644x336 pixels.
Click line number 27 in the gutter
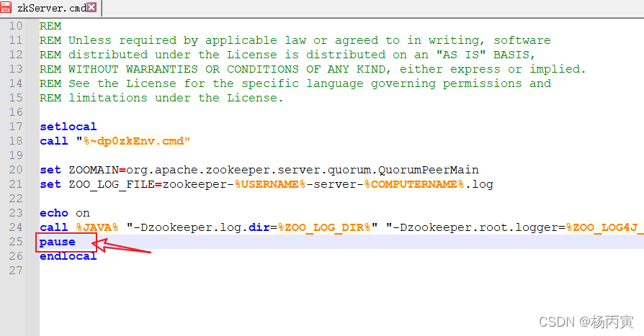pyautogui.click(x=16, y=271)
